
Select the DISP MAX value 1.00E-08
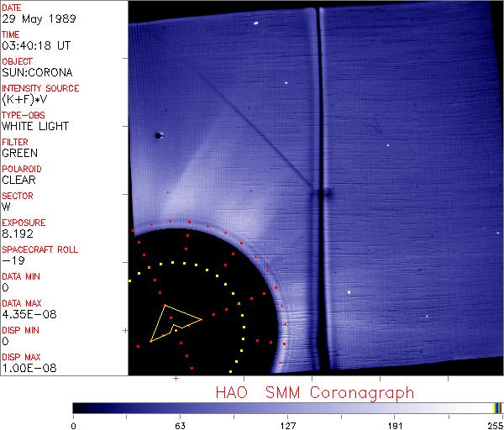(x=27, y=368)
